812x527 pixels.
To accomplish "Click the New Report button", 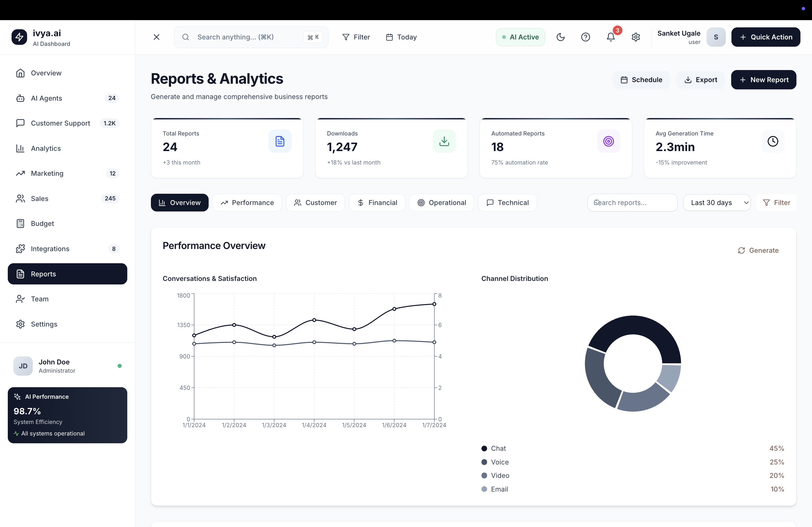I will pyautogui.click(x=764, y=80).
